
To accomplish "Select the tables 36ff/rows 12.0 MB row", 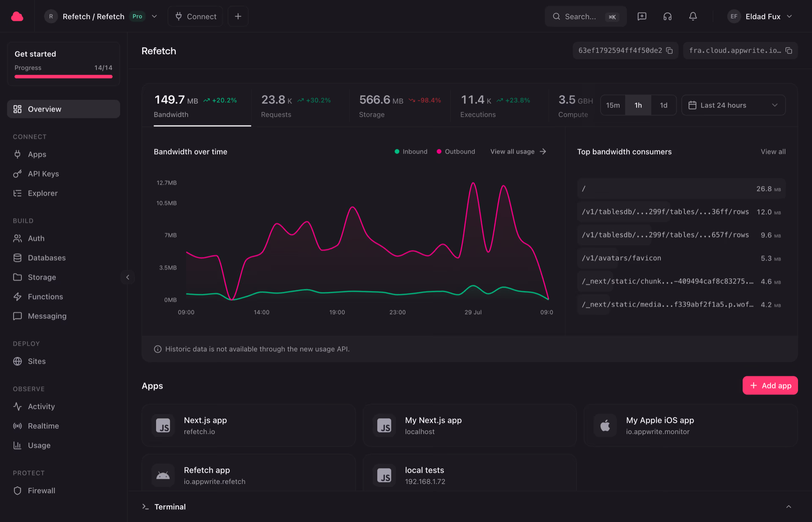I will pyautogui.click(x=681, y=212).
